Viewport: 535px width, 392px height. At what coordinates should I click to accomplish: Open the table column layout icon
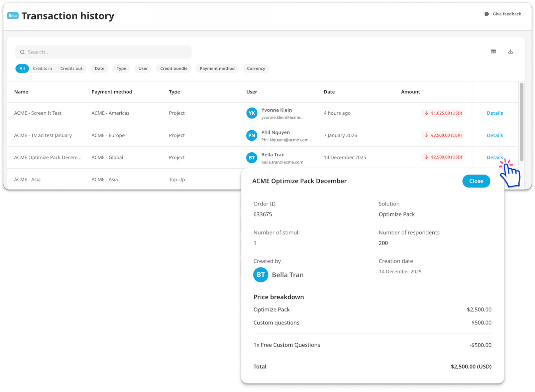point(493,51)
